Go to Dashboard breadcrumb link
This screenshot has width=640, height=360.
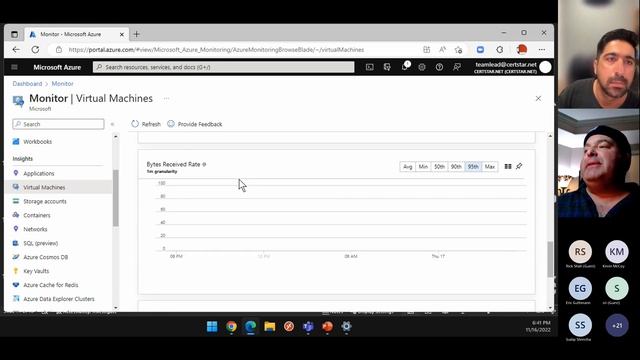(27, 84)
